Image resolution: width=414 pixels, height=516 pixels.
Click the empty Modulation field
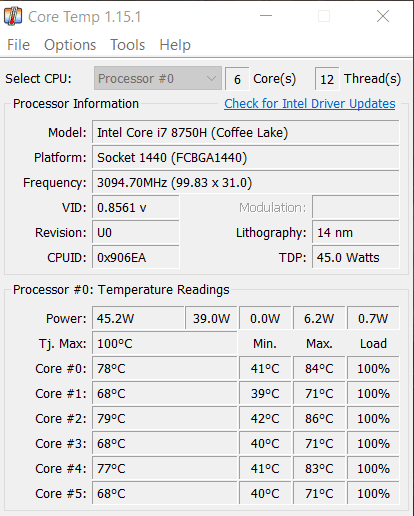356,208
